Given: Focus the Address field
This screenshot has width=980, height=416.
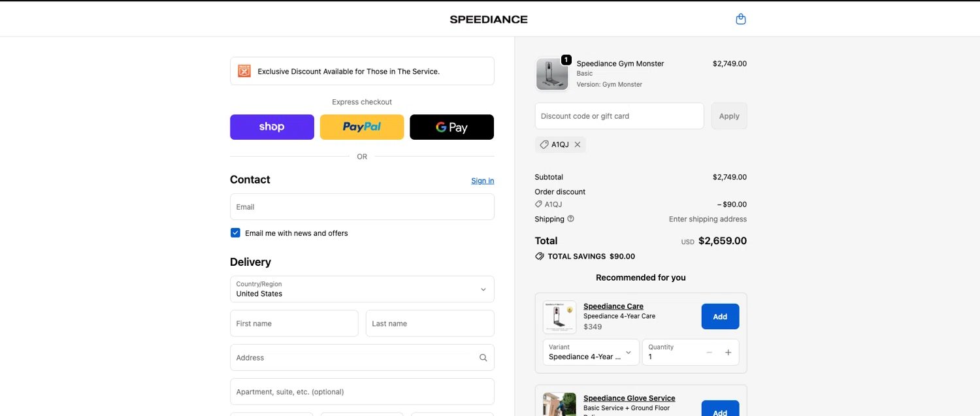Looking at the screenshot, I should [x=362, y=357].
